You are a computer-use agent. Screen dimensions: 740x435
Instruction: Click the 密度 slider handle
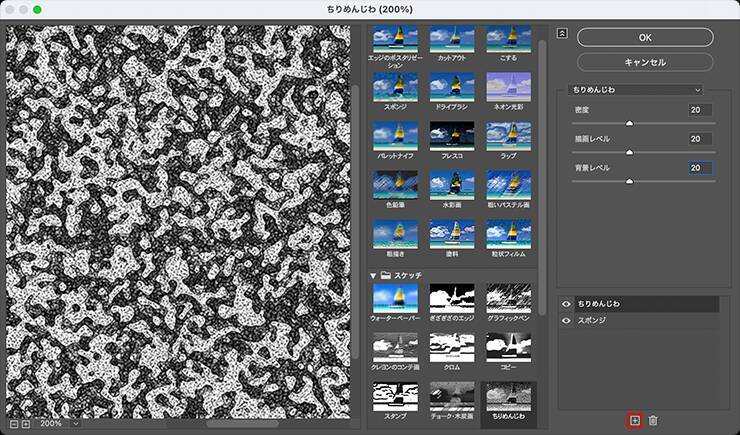(x=629, y=123)
